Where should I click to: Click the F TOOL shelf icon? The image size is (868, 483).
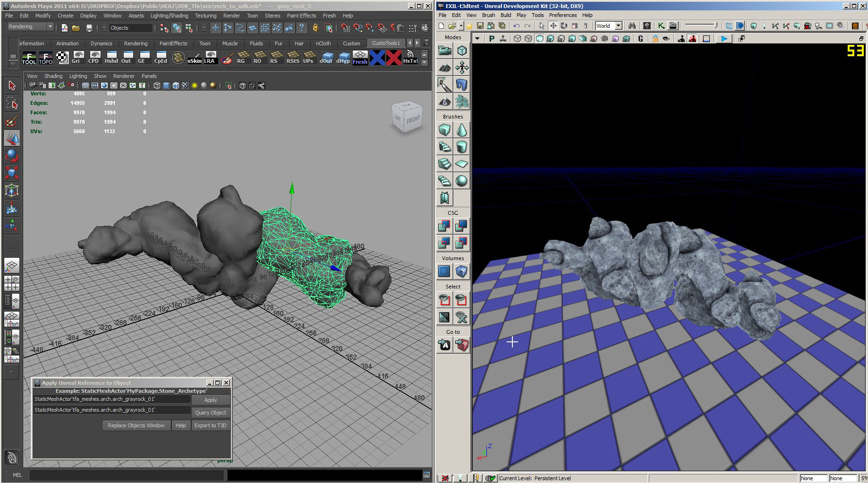(29, 58)
